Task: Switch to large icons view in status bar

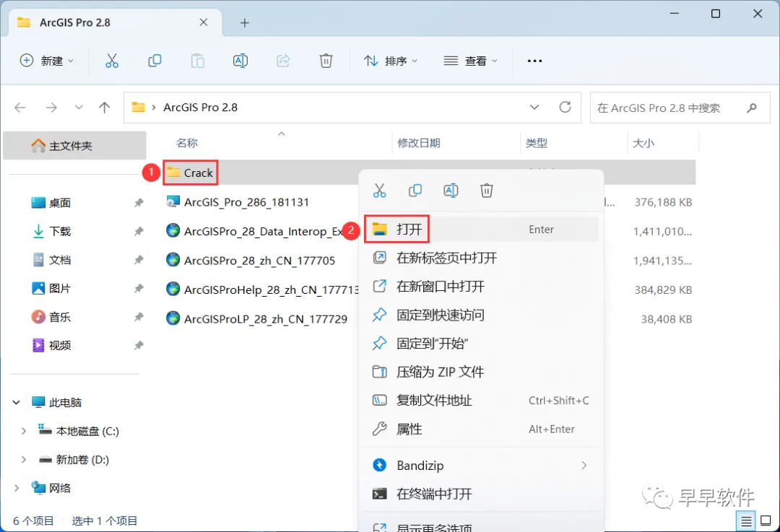Action: pos(766,521)
